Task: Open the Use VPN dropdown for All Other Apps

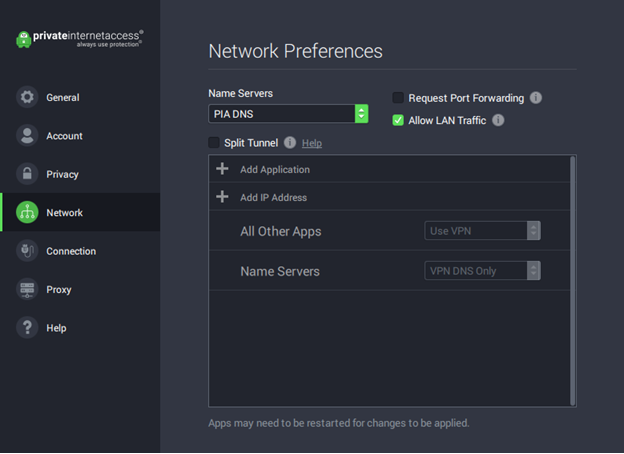Action: pyautogui.click(x=482, y=231)
